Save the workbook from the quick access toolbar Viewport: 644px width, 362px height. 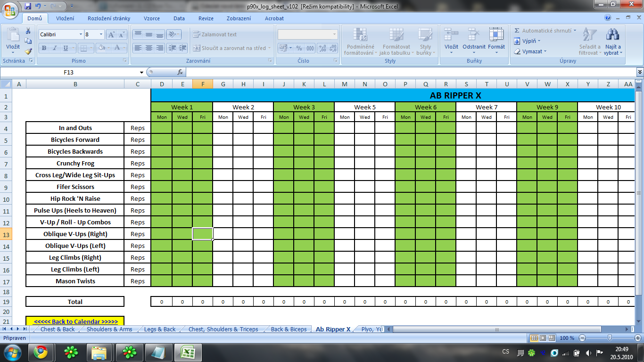28,6
